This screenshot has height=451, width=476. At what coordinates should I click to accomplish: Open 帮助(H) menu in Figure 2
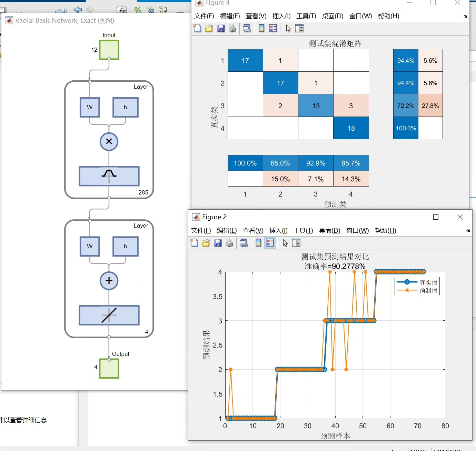pos(385,231)
